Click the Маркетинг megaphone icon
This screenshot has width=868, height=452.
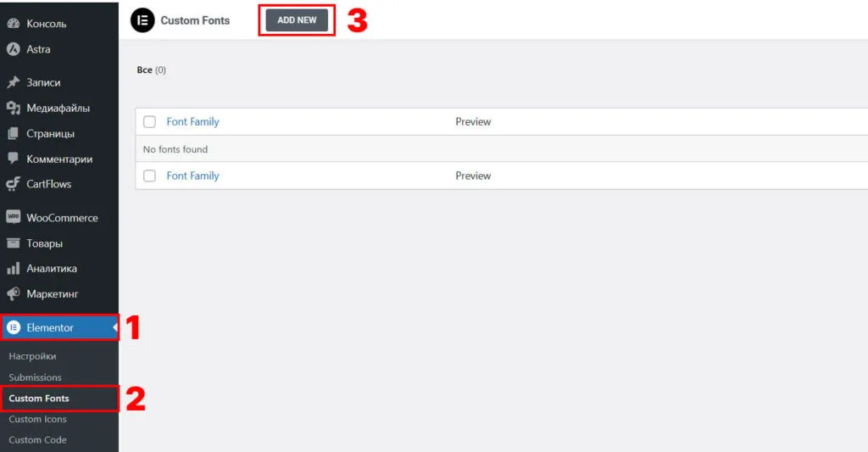point(13,293)
